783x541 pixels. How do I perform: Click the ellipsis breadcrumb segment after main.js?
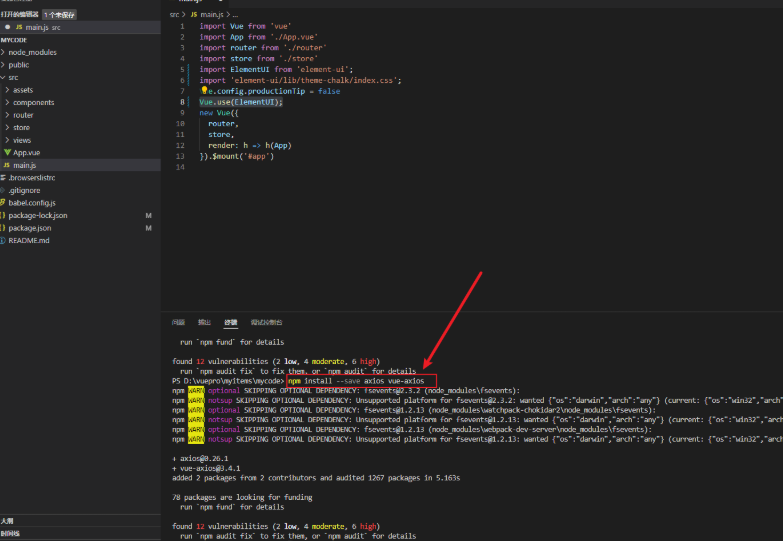(x=235, y=14)
